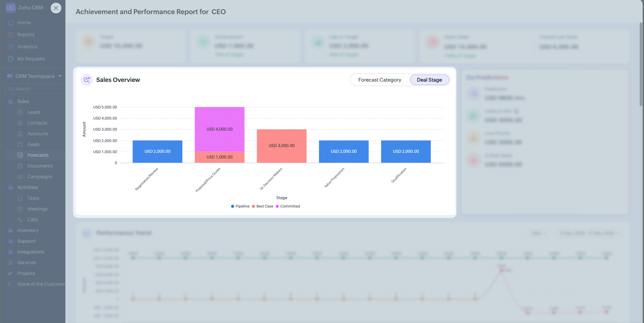
Task: Switch to Forecast Category view
Action: pyautogui.click(x=380, y=80)
